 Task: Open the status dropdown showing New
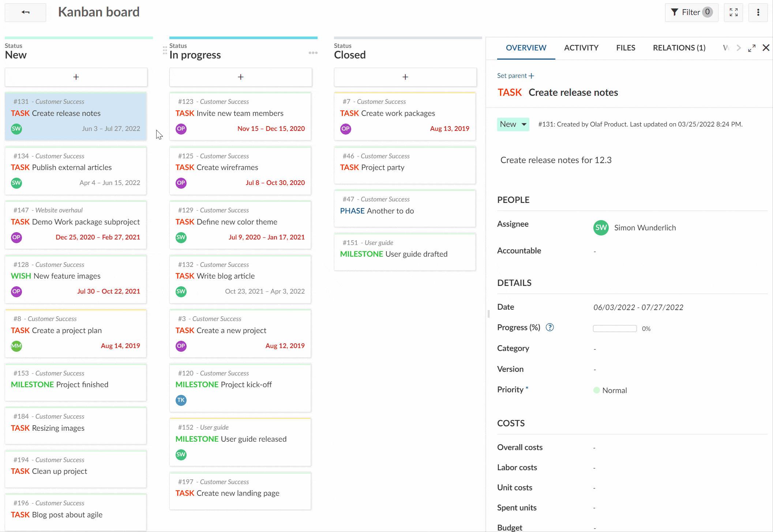pos(513,124)
